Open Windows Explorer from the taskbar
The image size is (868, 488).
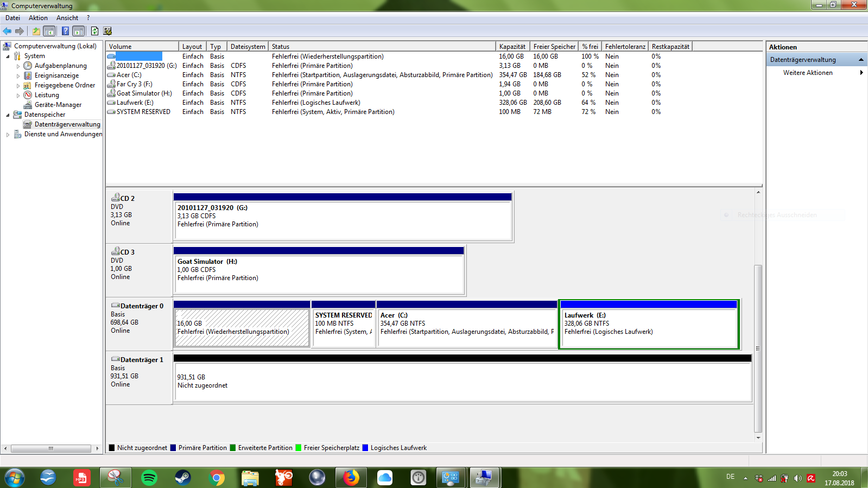[250, 478]
